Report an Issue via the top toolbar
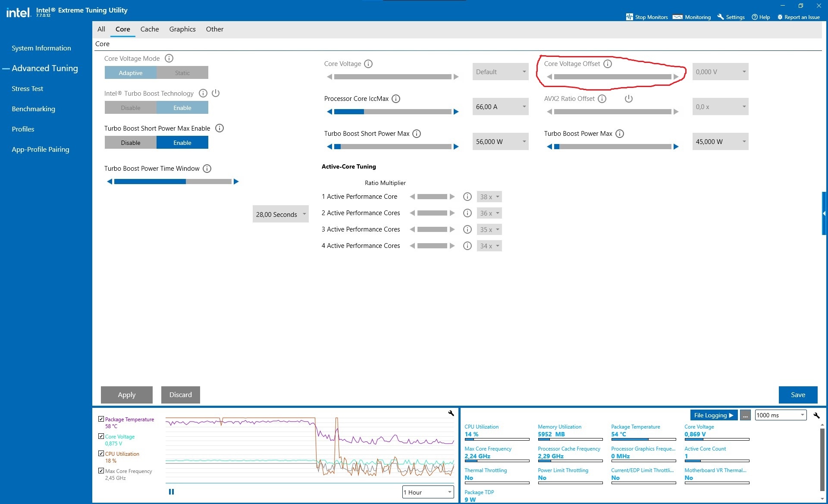The image size is (828, 504). click(x=798, y=17)
